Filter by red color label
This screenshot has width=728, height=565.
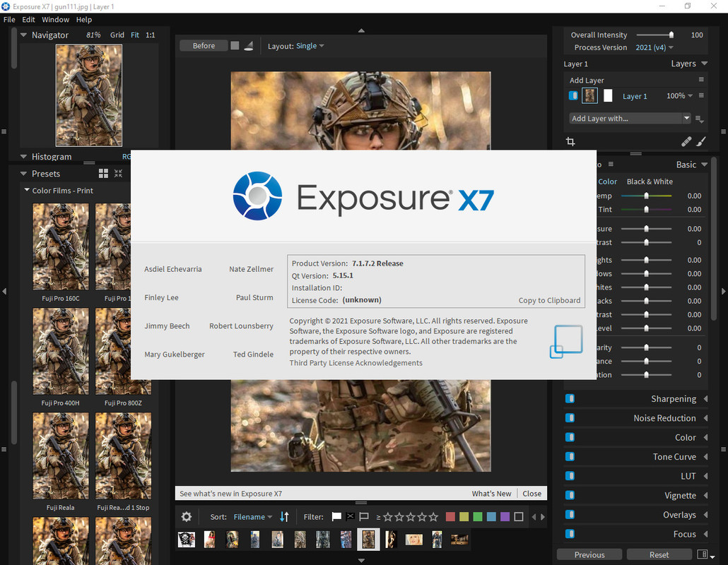tap(450, 517)
